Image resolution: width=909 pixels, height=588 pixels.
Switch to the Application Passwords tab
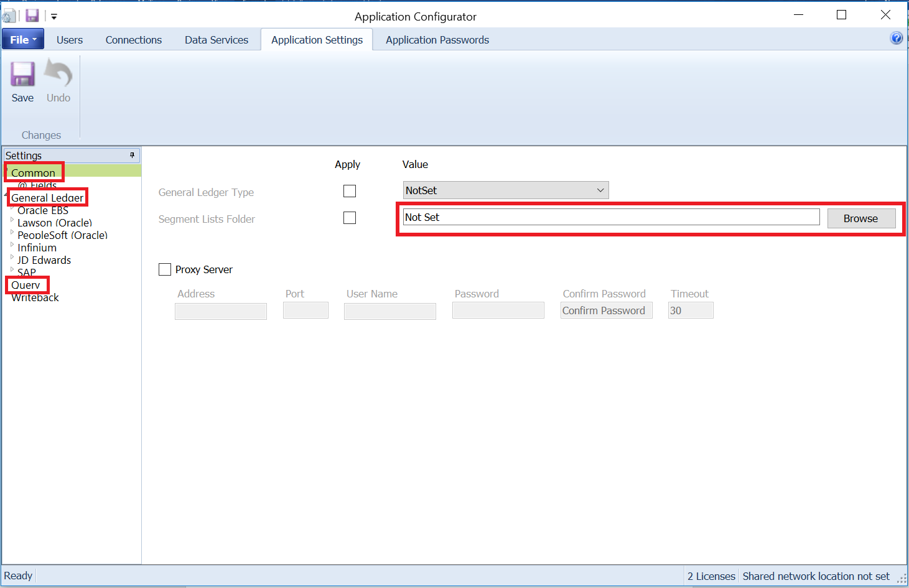coord(437,39)
